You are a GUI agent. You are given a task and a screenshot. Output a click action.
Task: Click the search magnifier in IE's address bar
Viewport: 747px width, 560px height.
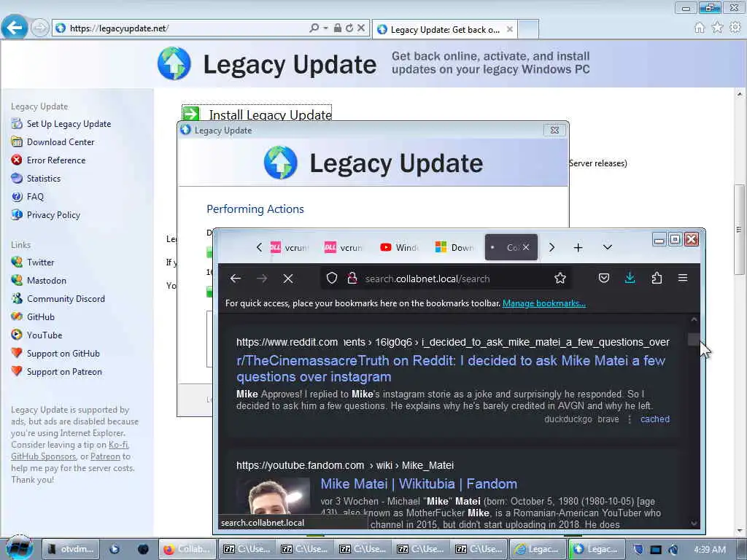point(314,28)
